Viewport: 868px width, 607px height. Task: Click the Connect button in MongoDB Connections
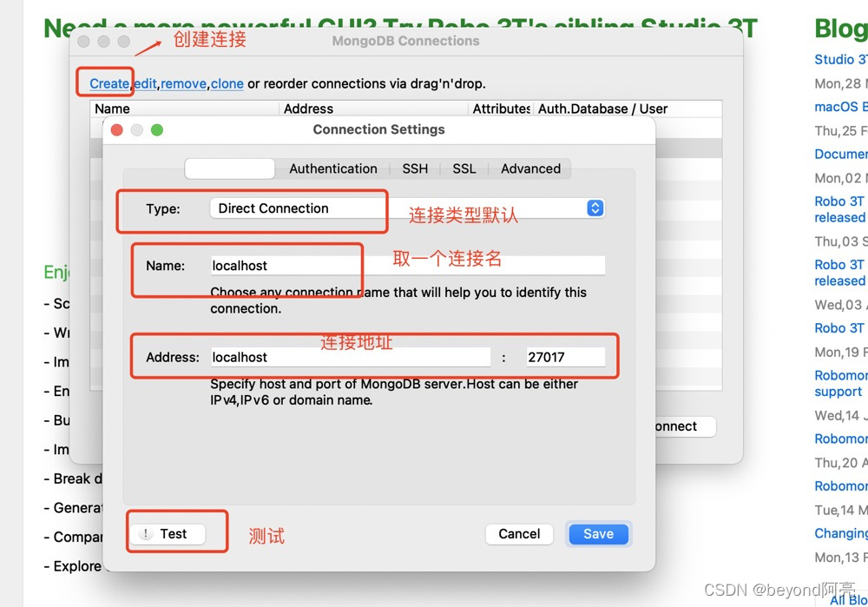pos(686,426)
